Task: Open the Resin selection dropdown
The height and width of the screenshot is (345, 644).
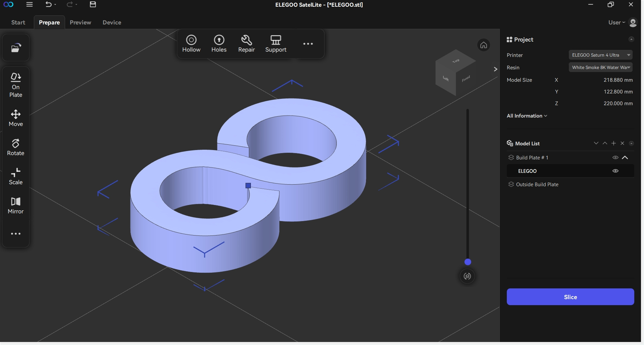Action: [x=600, y=67]
